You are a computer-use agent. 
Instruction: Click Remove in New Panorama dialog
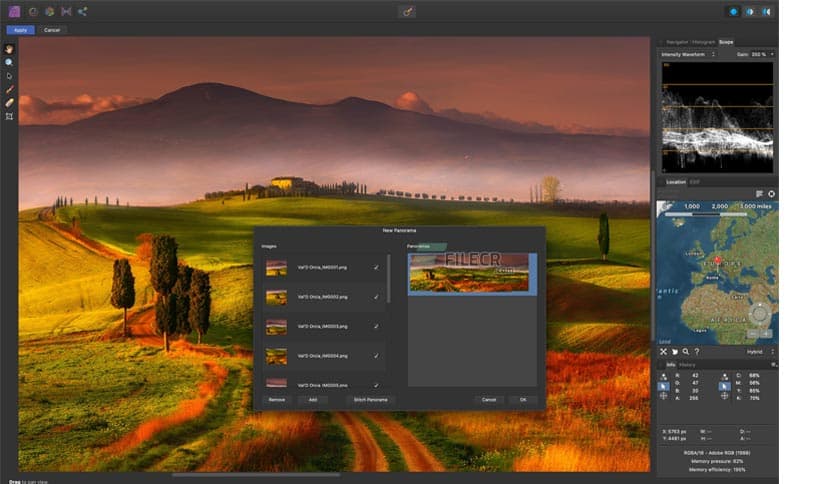pyautogui.click(x=277, y=399)
